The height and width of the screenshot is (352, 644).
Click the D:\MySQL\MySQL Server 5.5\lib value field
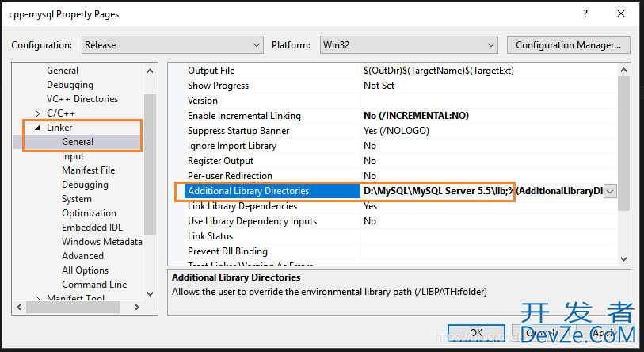coord(482,191)
